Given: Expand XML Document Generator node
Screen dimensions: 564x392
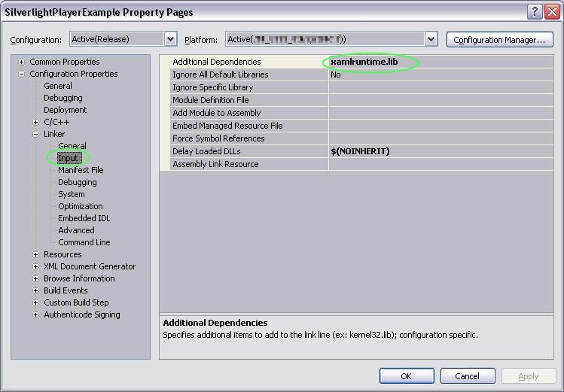Looking at the screenshot, I should [x=35, y=266].
